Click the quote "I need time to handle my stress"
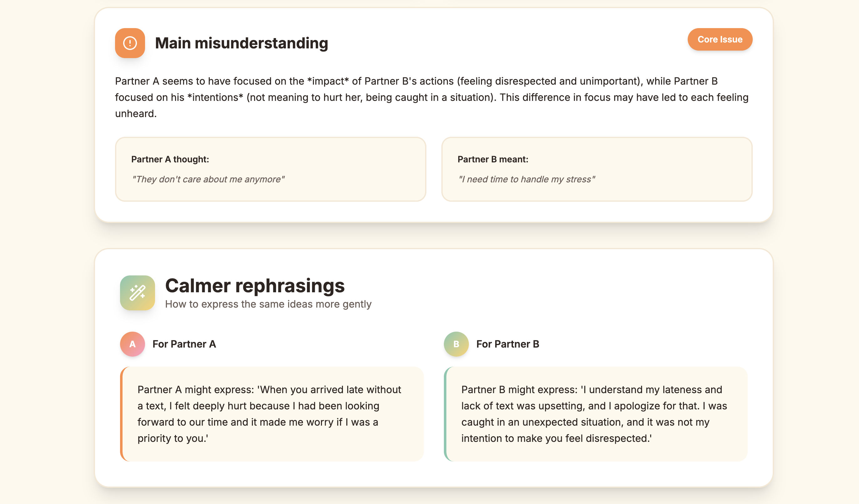Screen dimensions: 859x504 point(526,180)
